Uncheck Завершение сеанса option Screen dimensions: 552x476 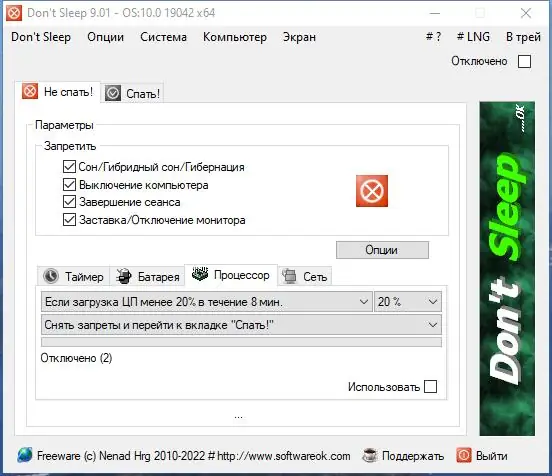[69, 202]
